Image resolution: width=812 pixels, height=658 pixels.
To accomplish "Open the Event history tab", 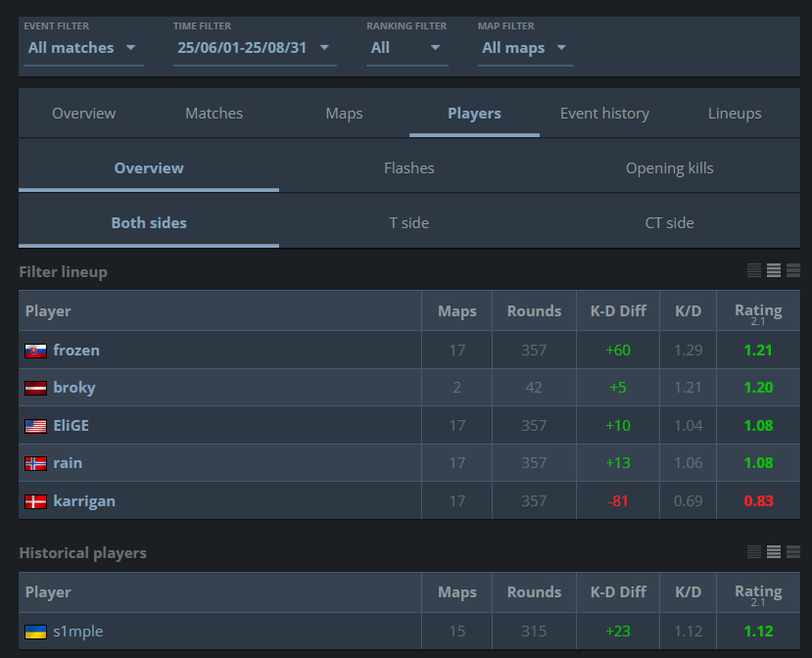I will tap(604, 114).
